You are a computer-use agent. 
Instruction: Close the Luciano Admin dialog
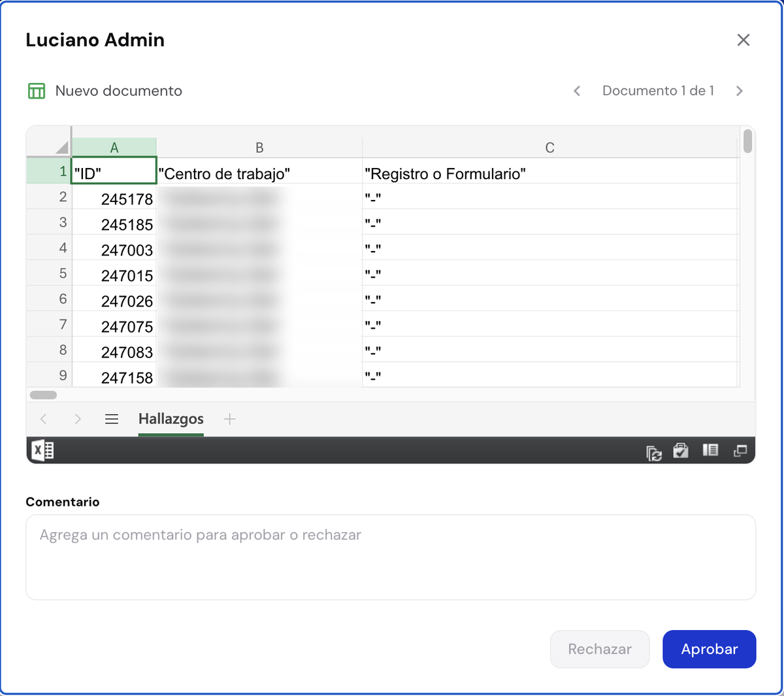click(743, 40)
